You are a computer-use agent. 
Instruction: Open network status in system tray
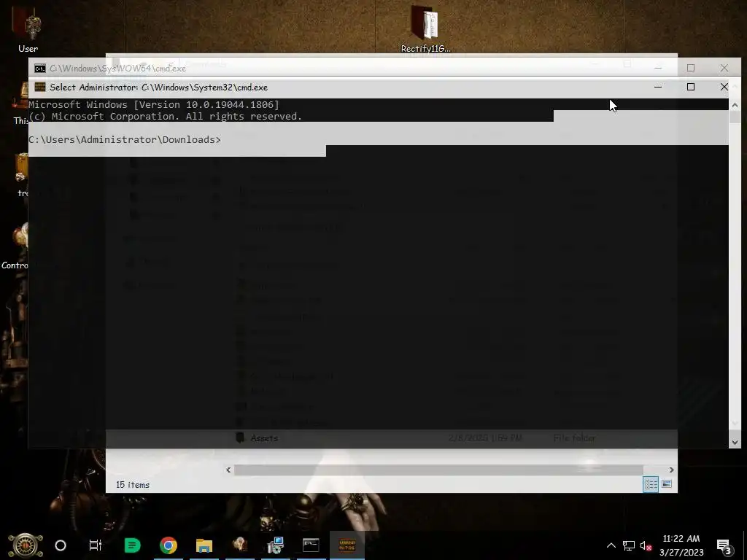[628, 545]
